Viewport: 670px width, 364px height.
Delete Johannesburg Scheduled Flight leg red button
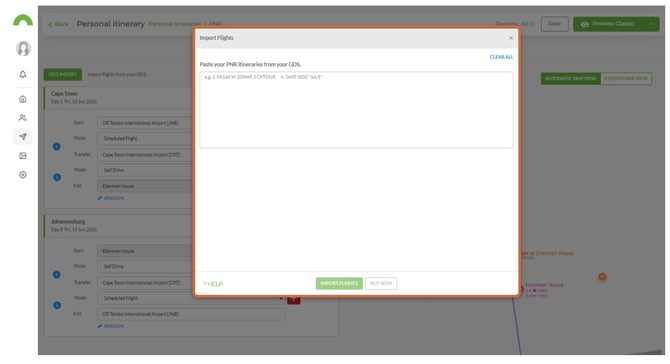point(294,300)
